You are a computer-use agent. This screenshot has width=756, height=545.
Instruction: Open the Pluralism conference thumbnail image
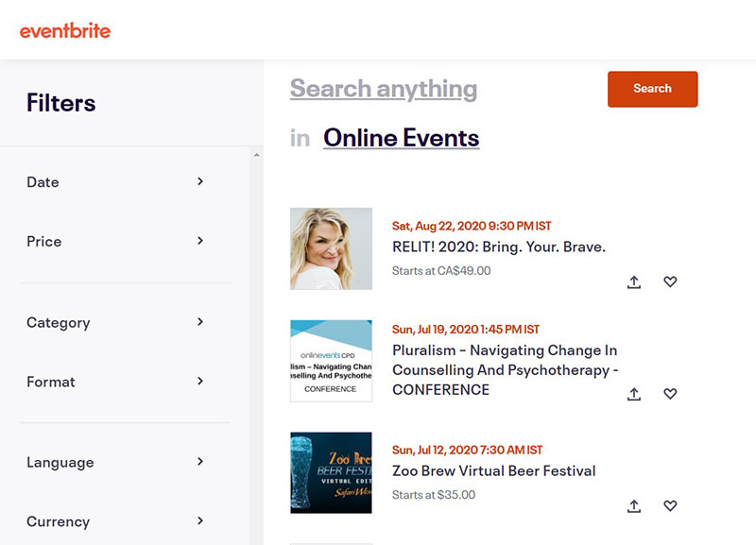pyautogui.click(x=331, y=361)
